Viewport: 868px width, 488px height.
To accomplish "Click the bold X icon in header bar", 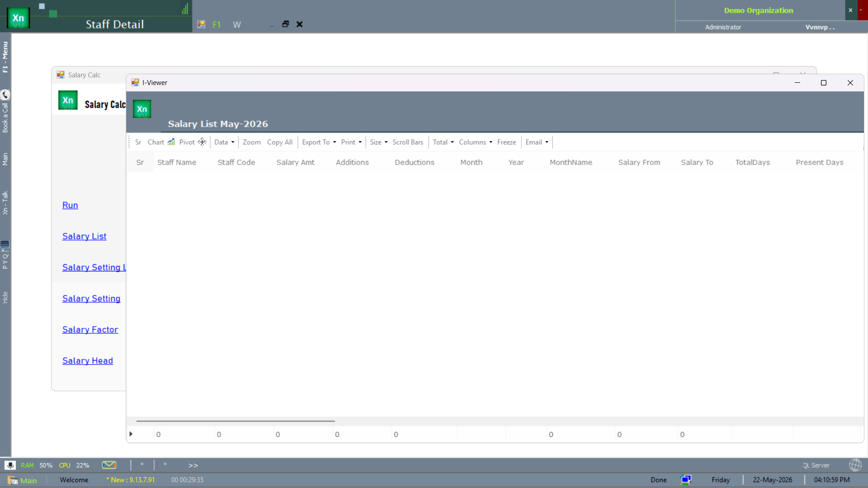I will pyautogui.click(x=299, y=24).
